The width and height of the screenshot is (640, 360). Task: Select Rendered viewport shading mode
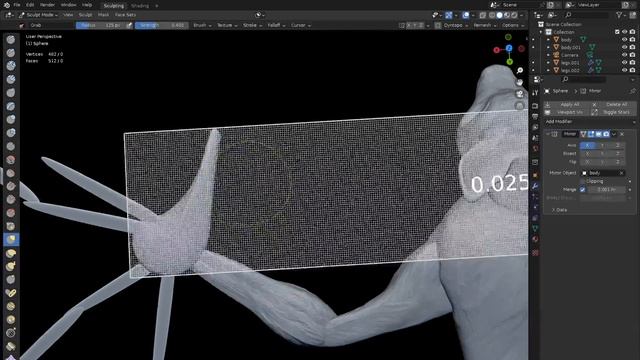(514, 15)
